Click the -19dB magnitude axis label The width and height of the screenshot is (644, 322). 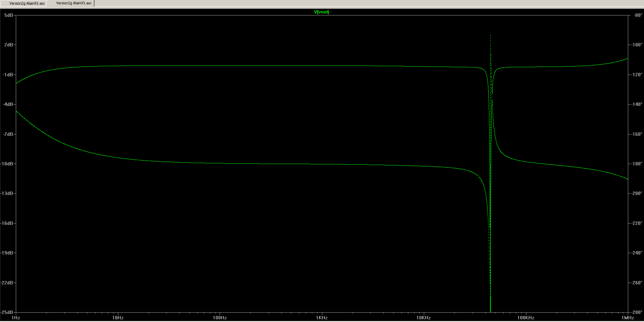click(x=7, y=253)
